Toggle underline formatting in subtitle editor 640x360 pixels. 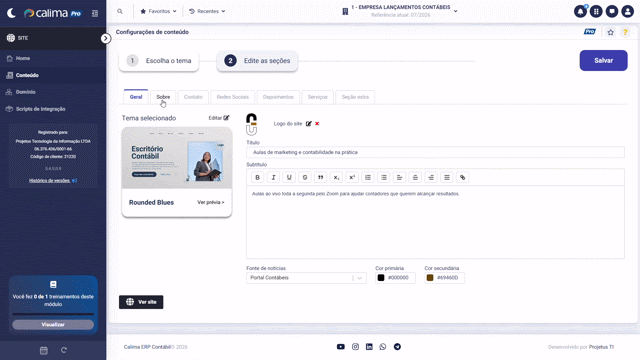point(289,177)
